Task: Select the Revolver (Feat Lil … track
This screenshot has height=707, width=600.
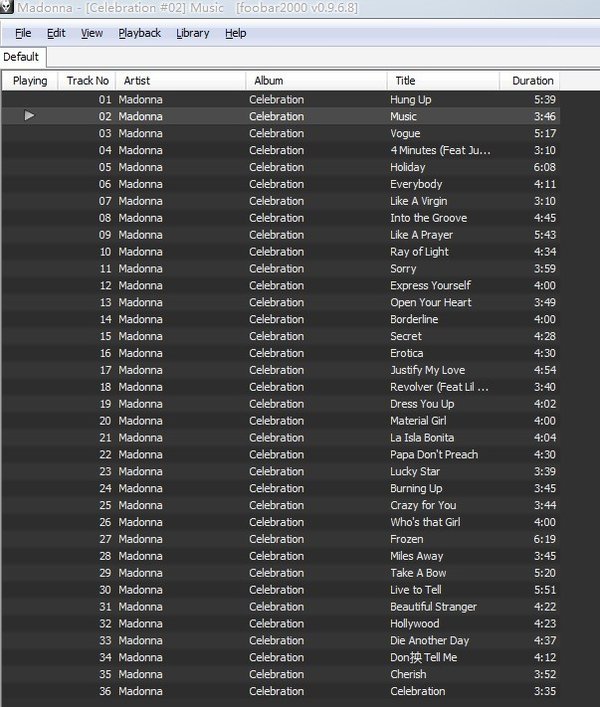Action: click(281, 387)
